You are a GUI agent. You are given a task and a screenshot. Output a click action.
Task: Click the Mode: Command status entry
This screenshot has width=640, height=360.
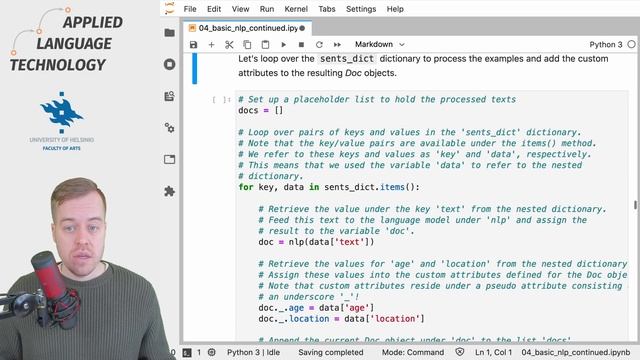point(413,352)
